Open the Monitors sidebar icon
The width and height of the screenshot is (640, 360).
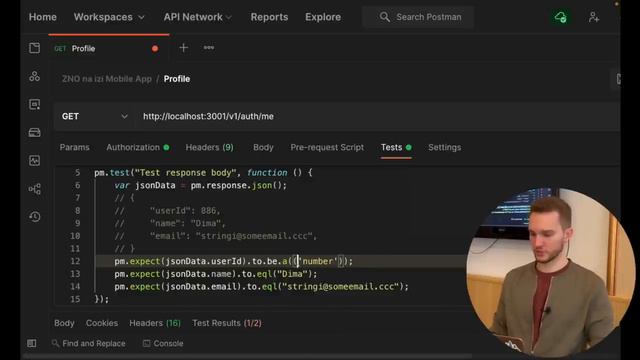pos(35,160)
